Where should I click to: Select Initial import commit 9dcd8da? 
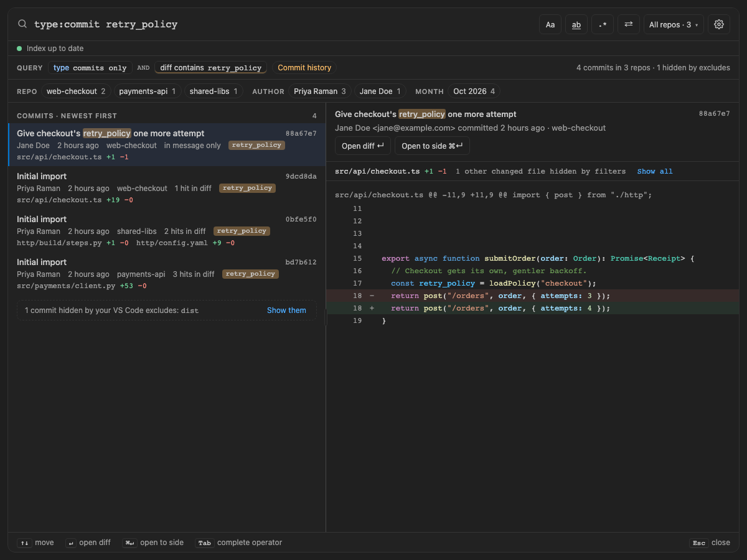click(167, 187)
